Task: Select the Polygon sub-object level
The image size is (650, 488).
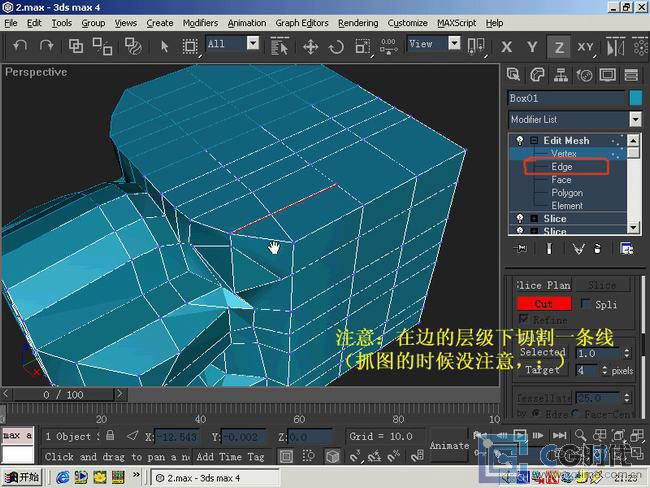Action: 567,193
